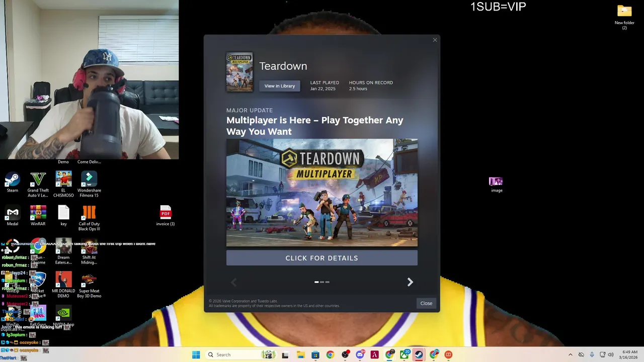Open the Xbox app from the taskbar
This screenshot has width=644, height=362.
404,355
